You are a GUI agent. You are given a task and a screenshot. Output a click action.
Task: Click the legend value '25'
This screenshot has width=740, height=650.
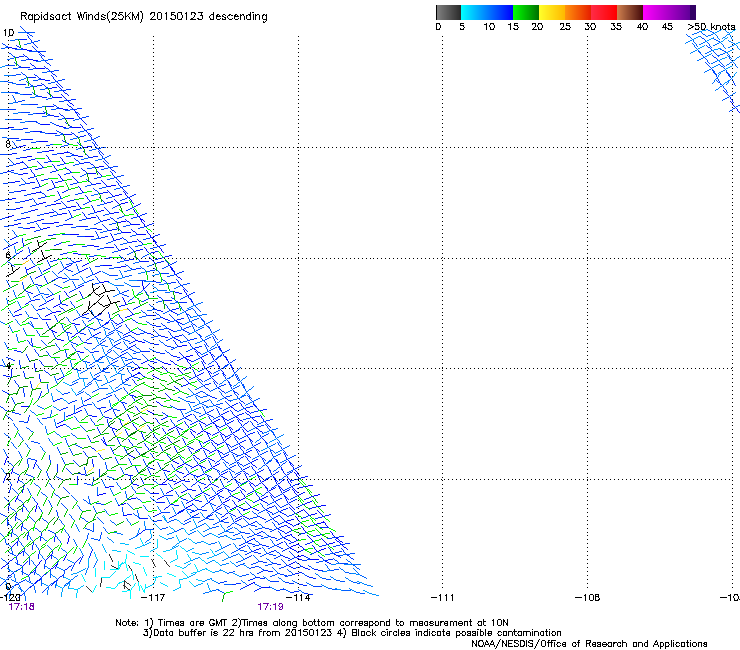coord(565,27)
